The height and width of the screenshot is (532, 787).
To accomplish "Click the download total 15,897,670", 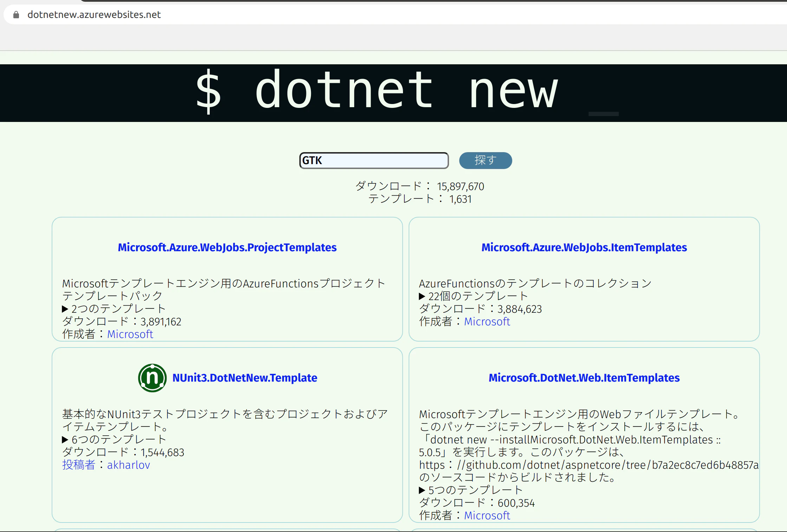I will 461,186.
